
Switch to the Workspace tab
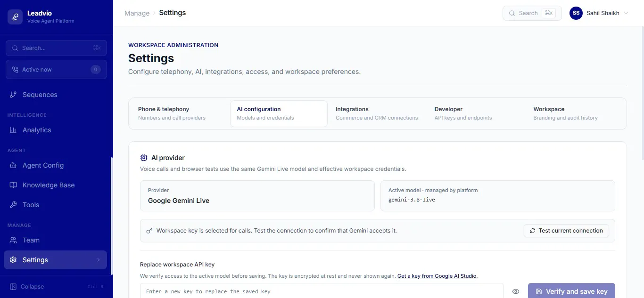576,113
